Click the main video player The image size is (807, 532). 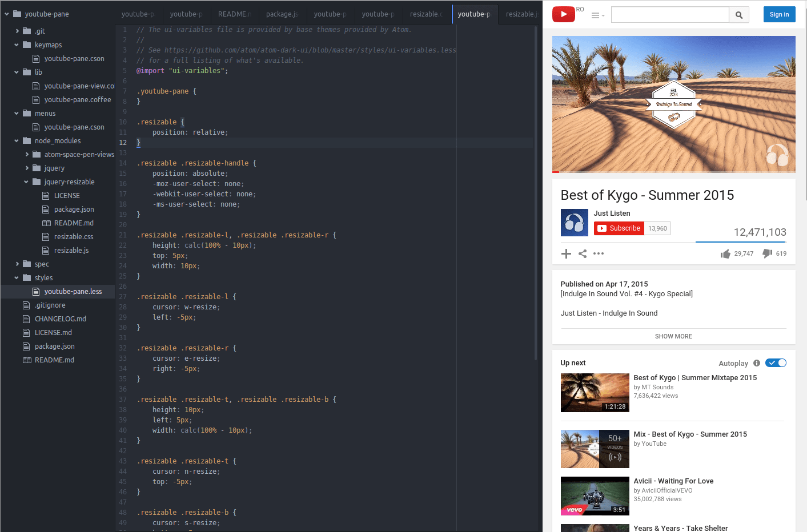tap(674, 104)
